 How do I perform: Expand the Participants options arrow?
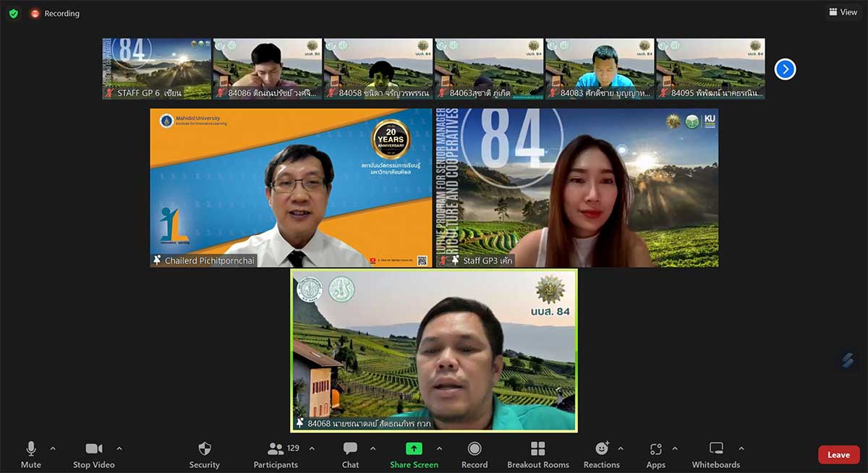(x=312, y=448)
